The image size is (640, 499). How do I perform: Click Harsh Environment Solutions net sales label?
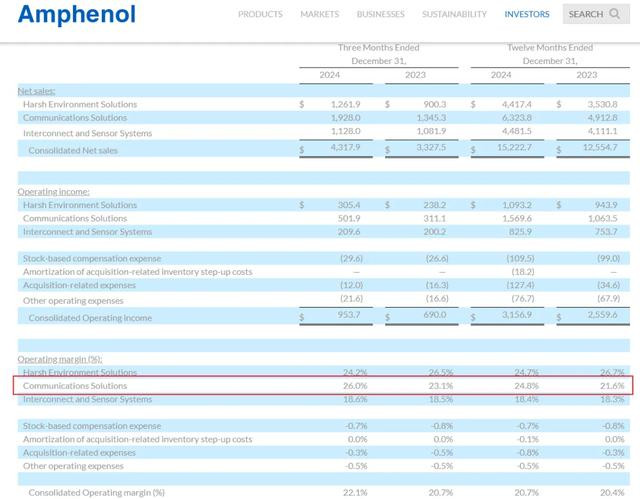coord(80,104)
